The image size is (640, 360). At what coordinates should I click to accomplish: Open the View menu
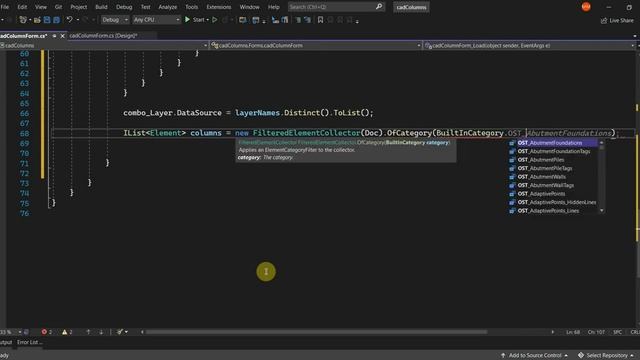click(40, 7)
